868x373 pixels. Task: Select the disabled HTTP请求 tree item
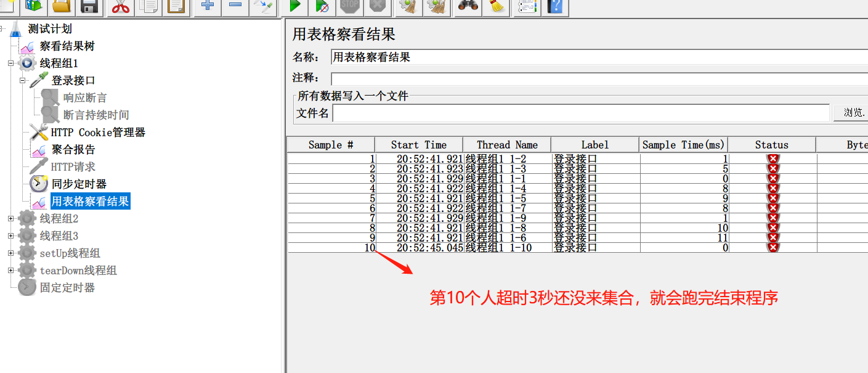coord(73,167)
